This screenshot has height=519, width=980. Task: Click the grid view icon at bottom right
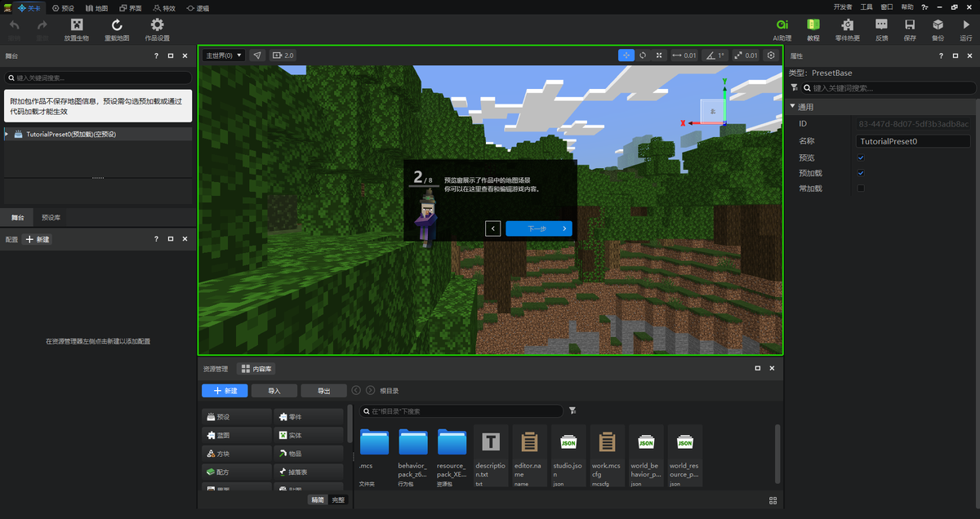773,500
